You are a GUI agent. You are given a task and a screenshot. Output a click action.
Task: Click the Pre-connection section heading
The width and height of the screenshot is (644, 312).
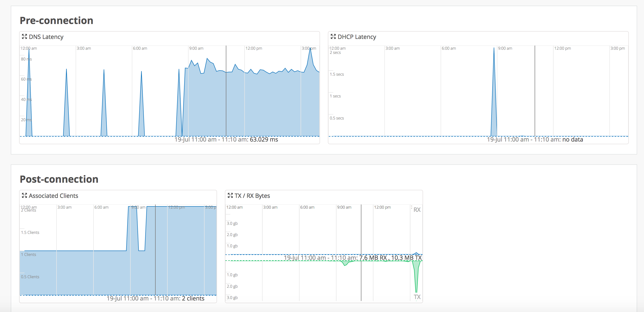click(x=57, y=21)
